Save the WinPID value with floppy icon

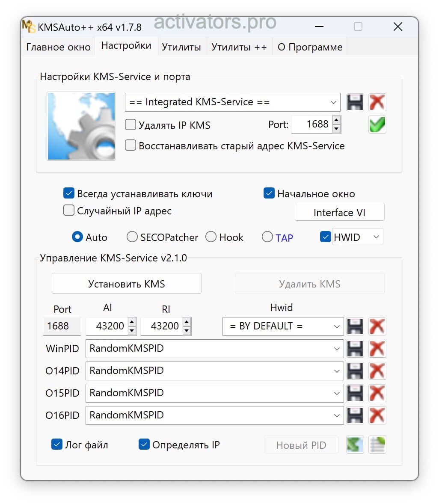(355, 348)
